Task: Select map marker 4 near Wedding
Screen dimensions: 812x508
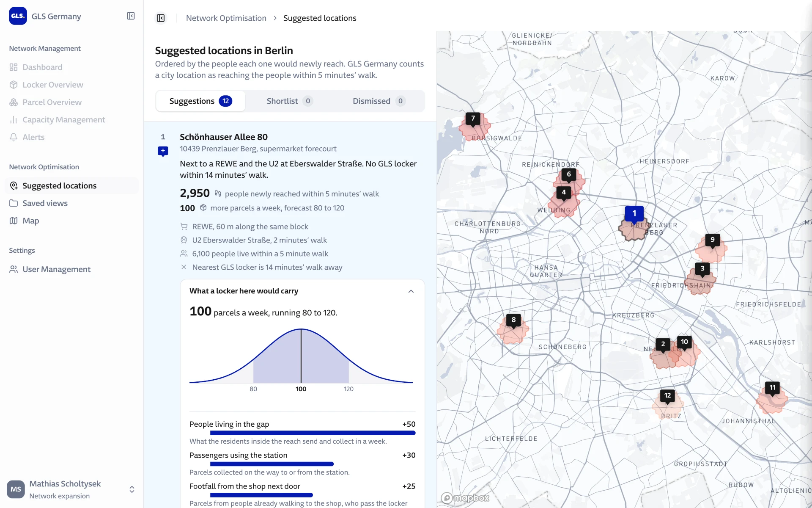Action: coord(564,193)
